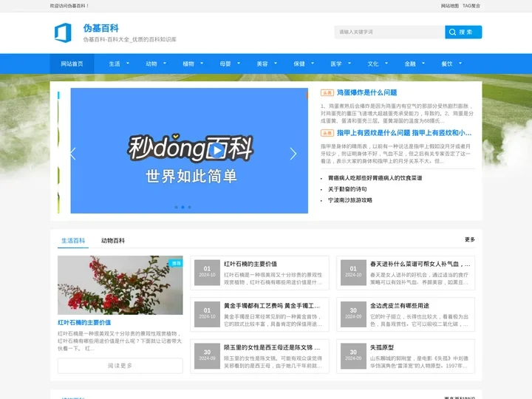The width and height of the screenshot is (532, 399).
Task: Click the 伪基百科 site title
Action: click(x=100, y=28)
